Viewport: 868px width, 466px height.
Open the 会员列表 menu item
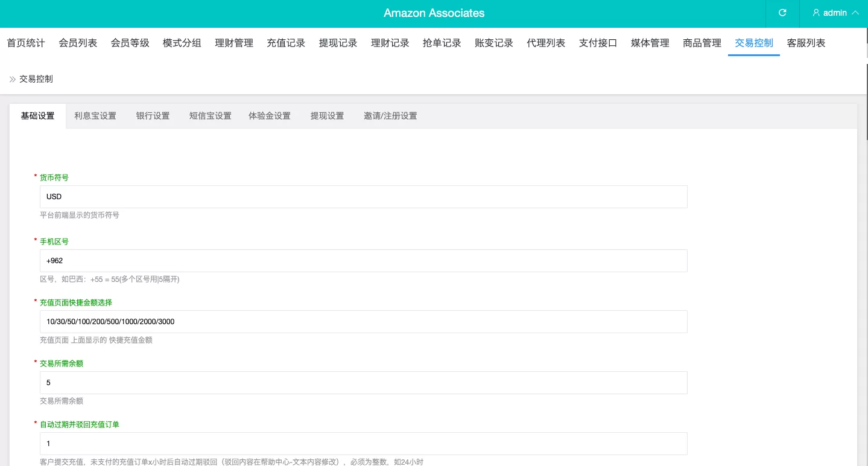click(x=78, y=43)
